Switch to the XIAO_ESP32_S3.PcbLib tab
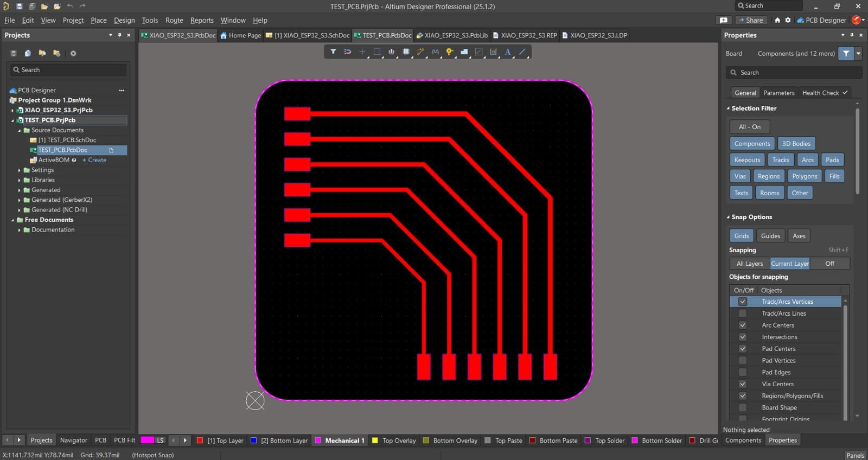 point(452,35)
